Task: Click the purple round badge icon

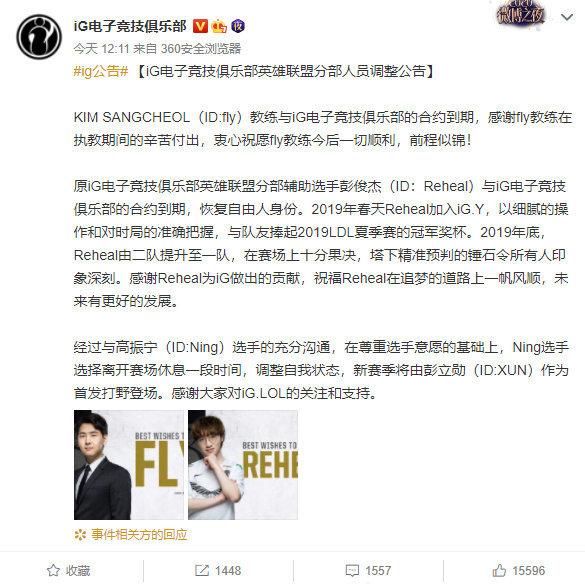Action: (x=238, y=26)
